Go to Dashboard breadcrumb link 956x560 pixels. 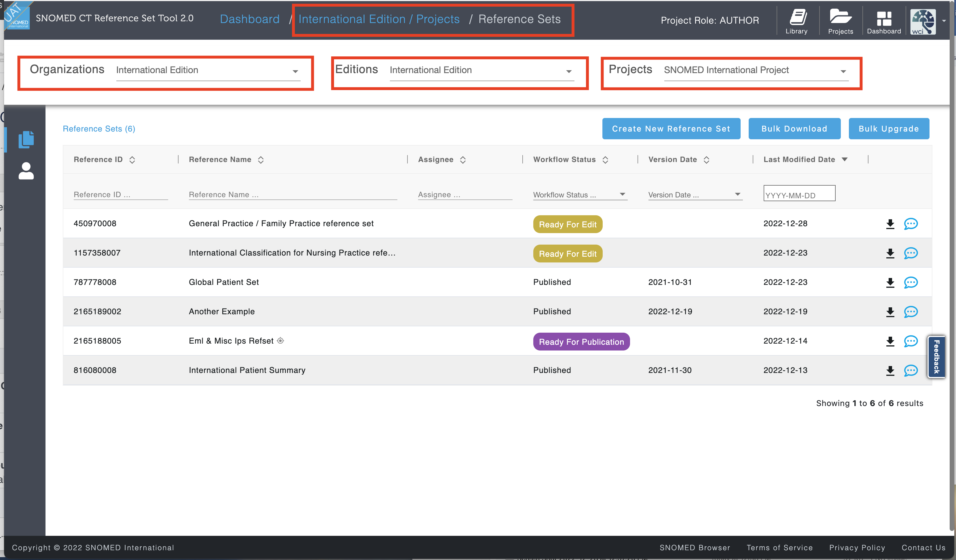pos(250,19)
